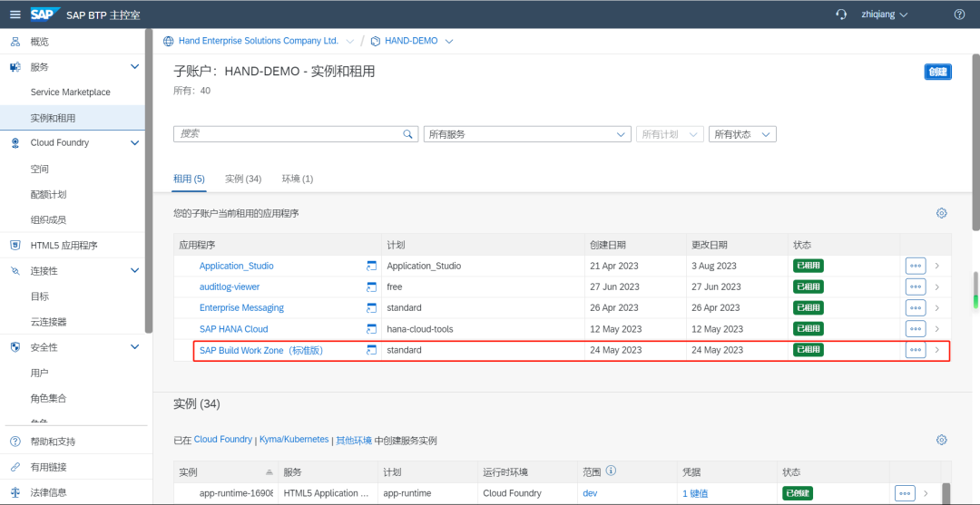Collapse the Cloud Foundry sidebar section
The height and width of the screenshot is (505, 980).
tap(134, 143)
